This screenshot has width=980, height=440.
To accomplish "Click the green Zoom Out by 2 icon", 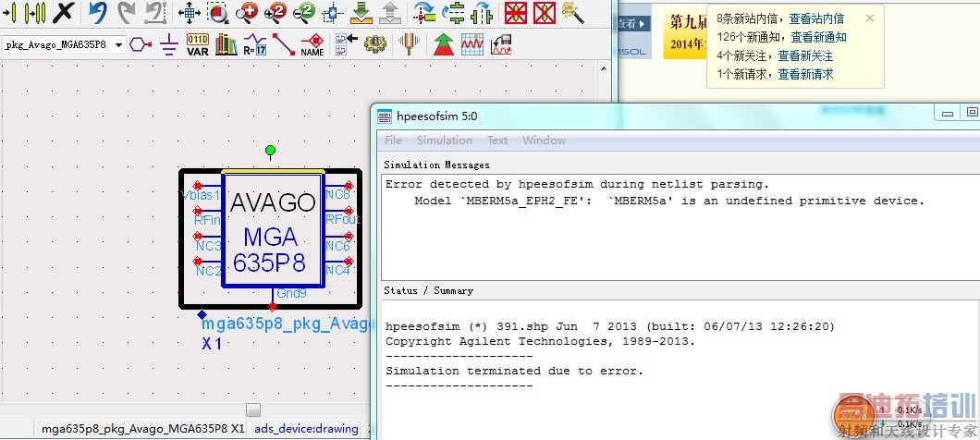I will (x=304, y=13).
